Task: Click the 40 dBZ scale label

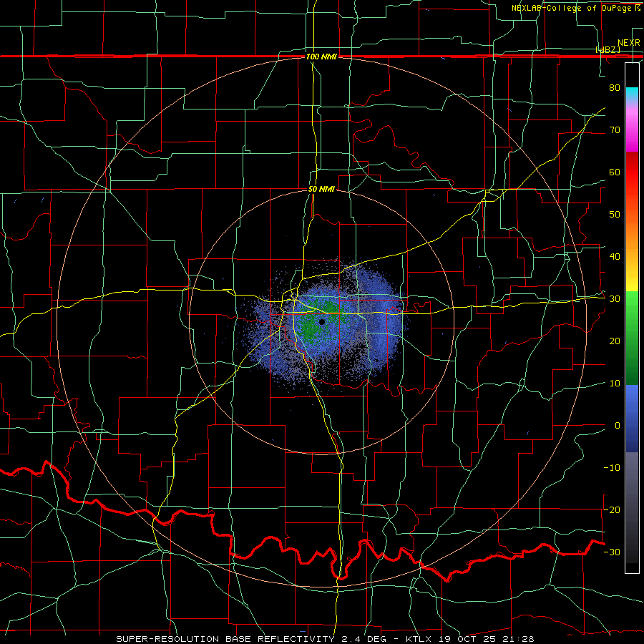Action: (x=615, y=257)
